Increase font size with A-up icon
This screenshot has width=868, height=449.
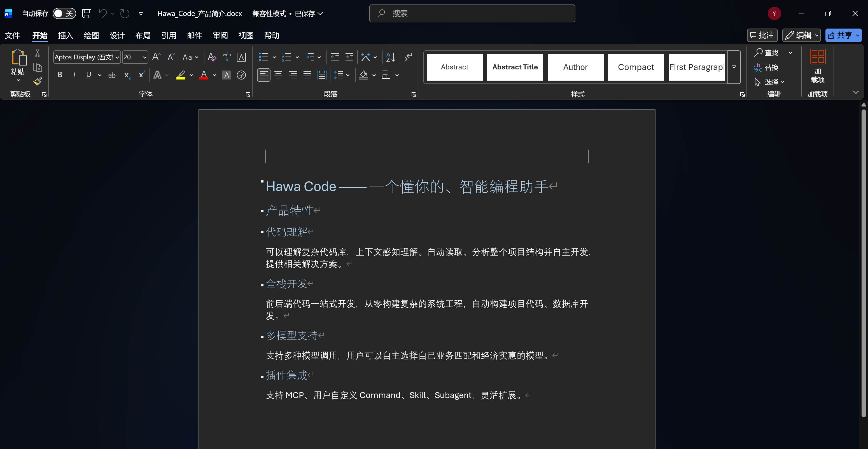(156, 57)
